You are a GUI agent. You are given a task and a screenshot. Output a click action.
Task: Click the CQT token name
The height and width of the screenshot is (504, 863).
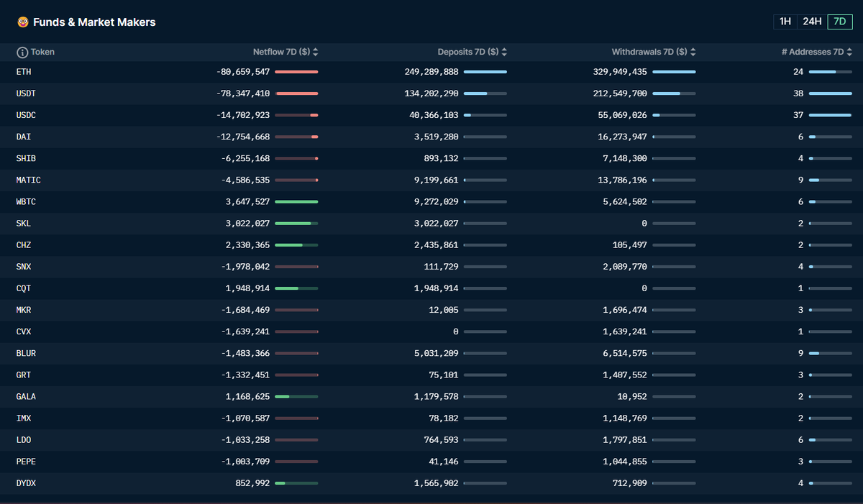[x=24, y=288]
